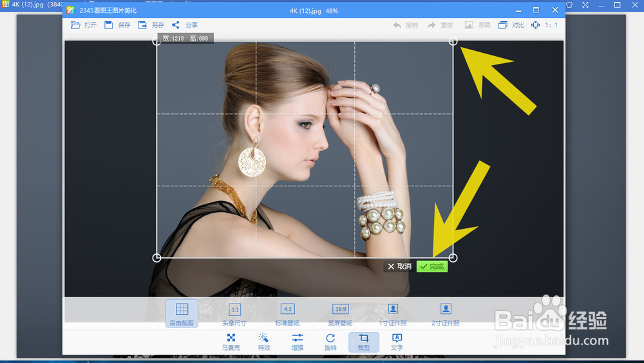Click 另存 save-as button
644x363 pixels.
(151, 25)
